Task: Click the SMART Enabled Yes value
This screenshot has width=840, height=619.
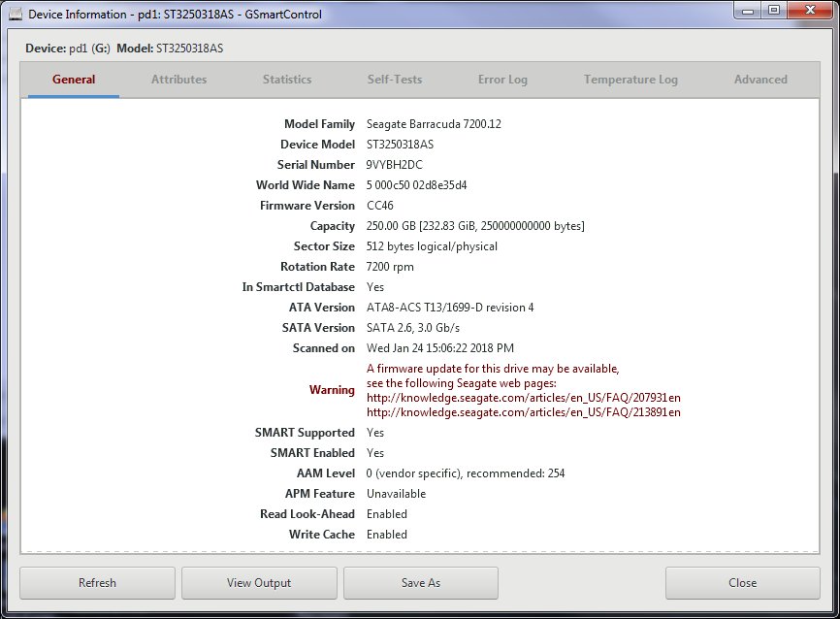Action: 375,453
